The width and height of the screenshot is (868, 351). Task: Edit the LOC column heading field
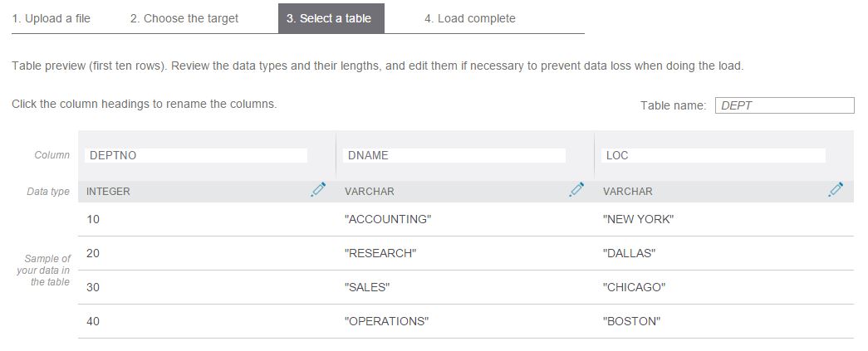[x=714, y=155]
